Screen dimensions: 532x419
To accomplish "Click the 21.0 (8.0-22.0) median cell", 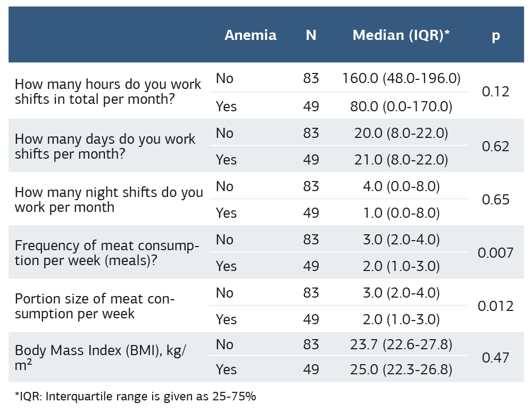I will [401, 160].
